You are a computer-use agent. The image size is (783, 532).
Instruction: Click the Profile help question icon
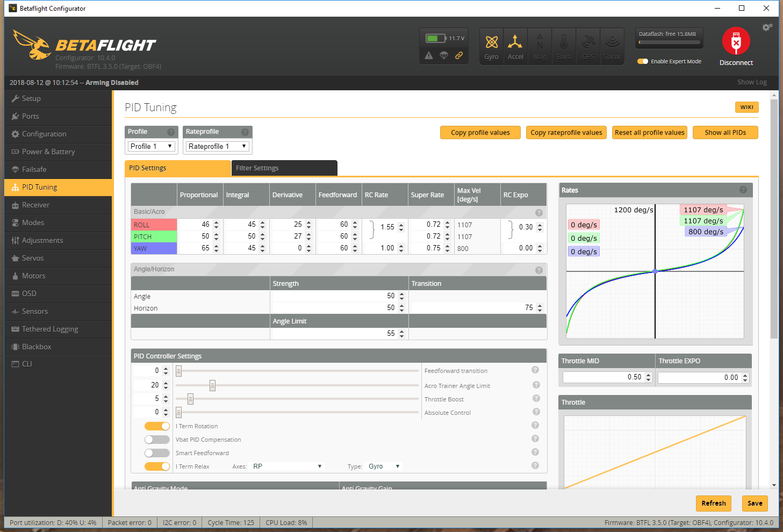pyautogui.click(x=171, y=132)
